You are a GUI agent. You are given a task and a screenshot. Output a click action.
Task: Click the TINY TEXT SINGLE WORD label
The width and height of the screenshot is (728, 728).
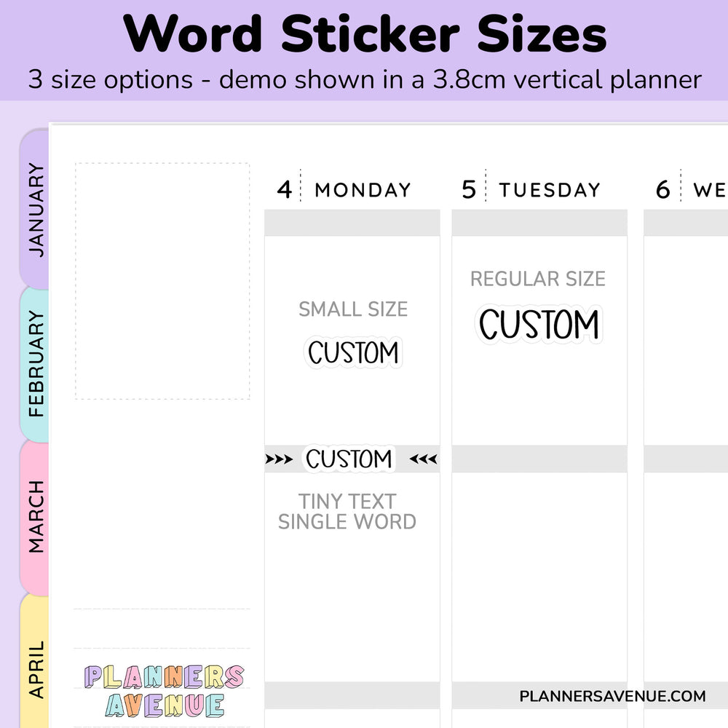(x=347, y=512)
